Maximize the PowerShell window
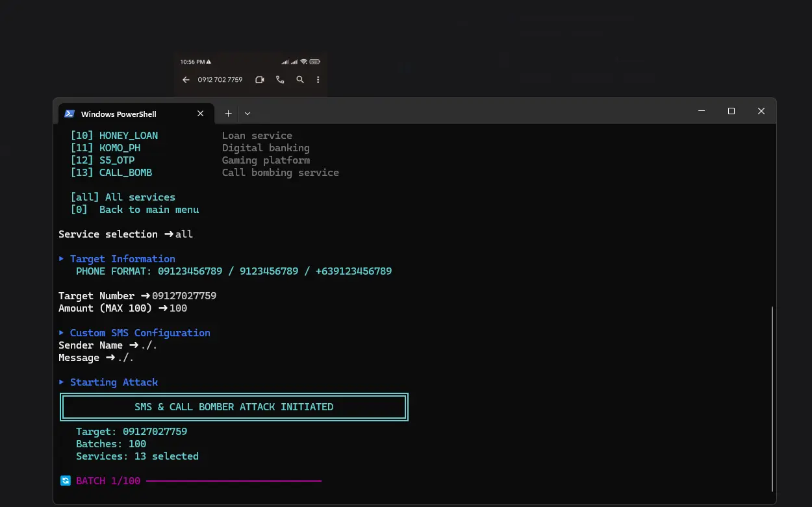This screenshot has height=507, width=812. coord(731,111)
